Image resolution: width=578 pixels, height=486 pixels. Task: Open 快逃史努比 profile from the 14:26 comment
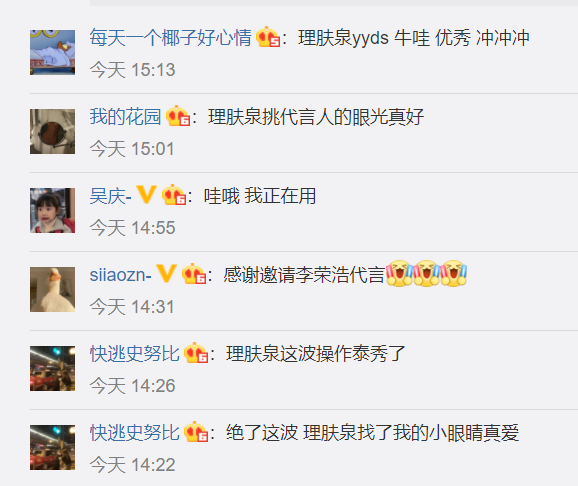(x=135, y=354)
